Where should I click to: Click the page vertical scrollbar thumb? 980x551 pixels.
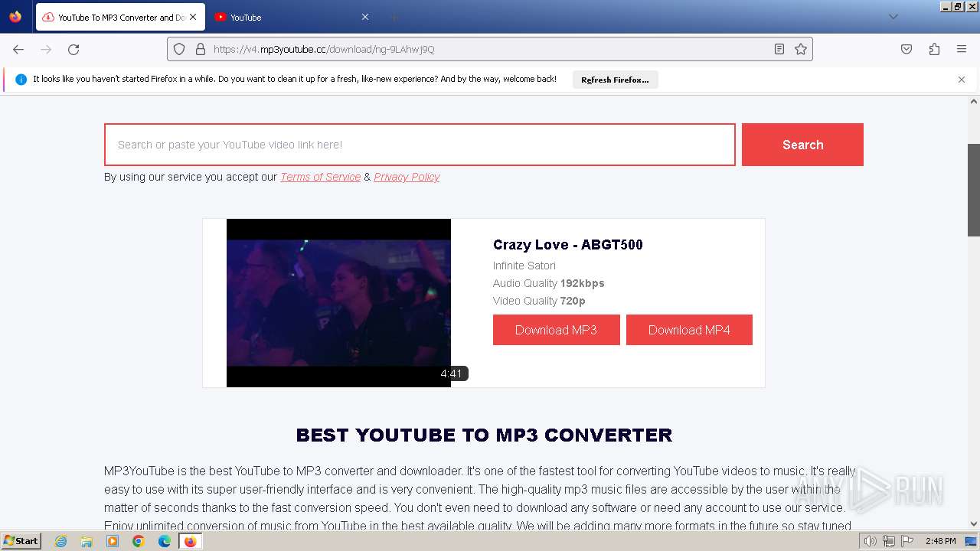tap(974, 190)
